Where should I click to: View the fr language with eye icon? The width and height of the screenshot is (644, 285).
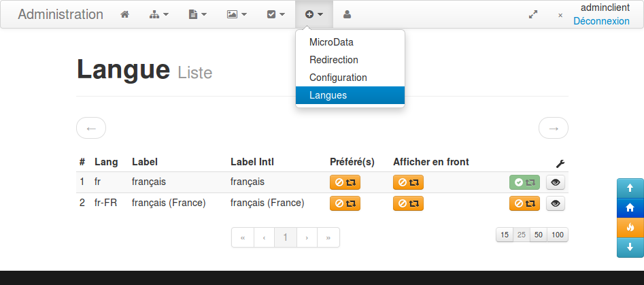click(x=556, y=182)
